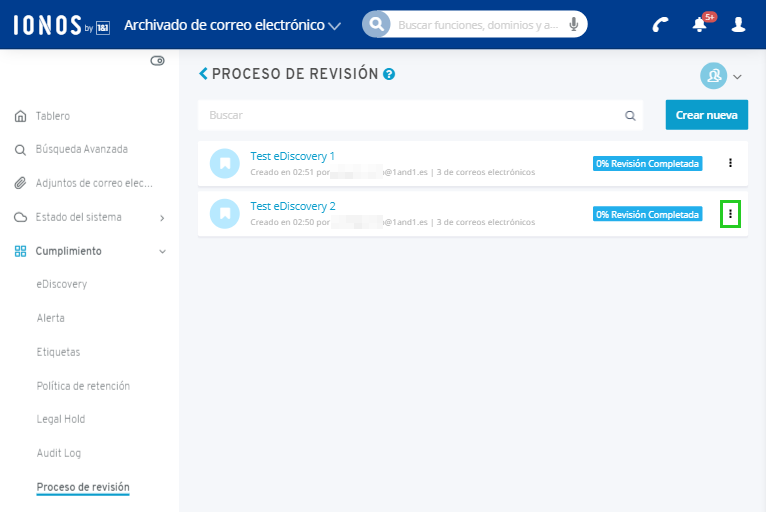Click the IONOS by 1&1 logo
This screenshot has height=512, width=766.
pyautogui.click(x=62, y=25)
